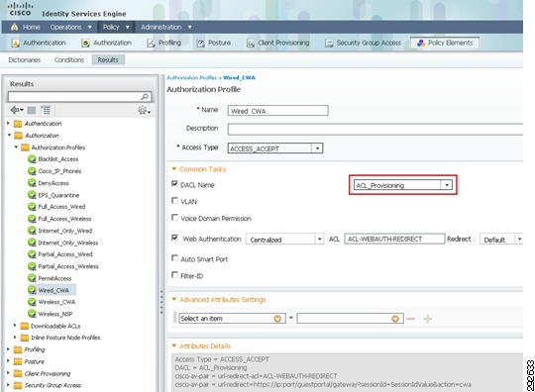Open the Administration menu
Image resolution: width=535 pixels, height=392 pixels.
point(165,27)
